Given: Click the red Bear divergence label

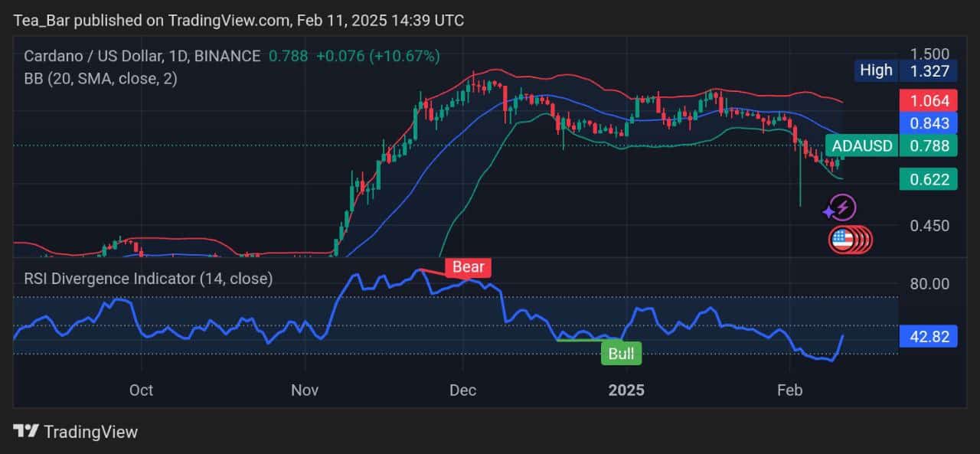Looking at the screenshot, I should [x=468, y=267].
